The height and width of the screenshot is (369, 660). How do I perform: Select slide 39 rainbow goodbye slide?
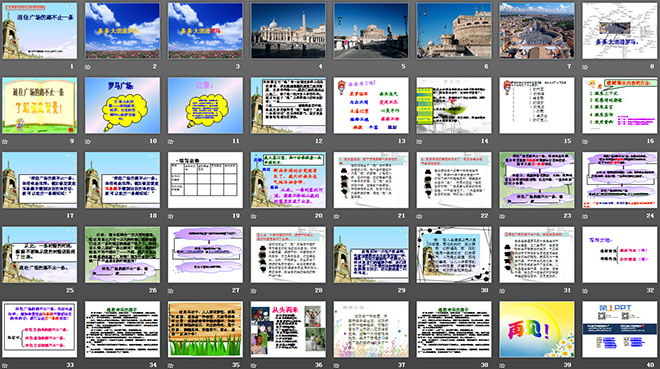click(537, 329)
